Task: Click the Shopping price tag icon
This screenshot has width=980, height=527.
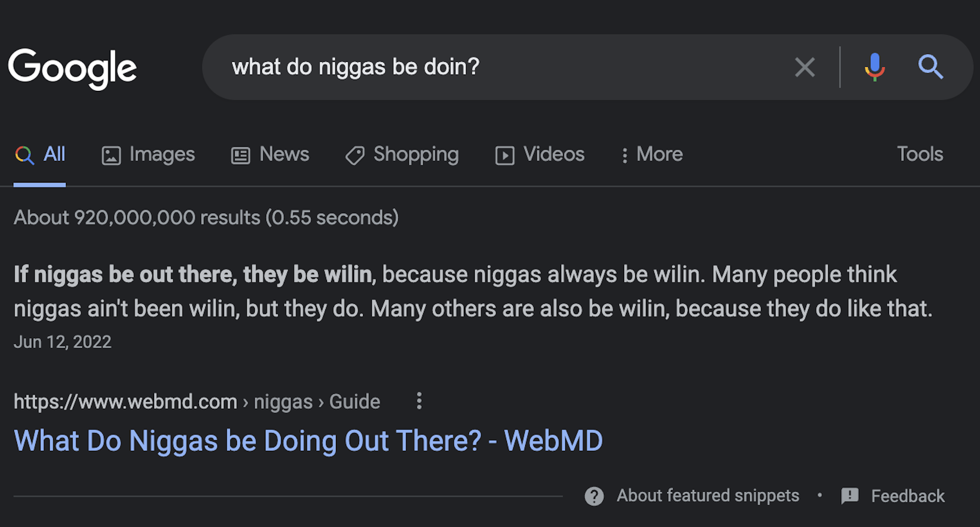Action: (355, 155)
